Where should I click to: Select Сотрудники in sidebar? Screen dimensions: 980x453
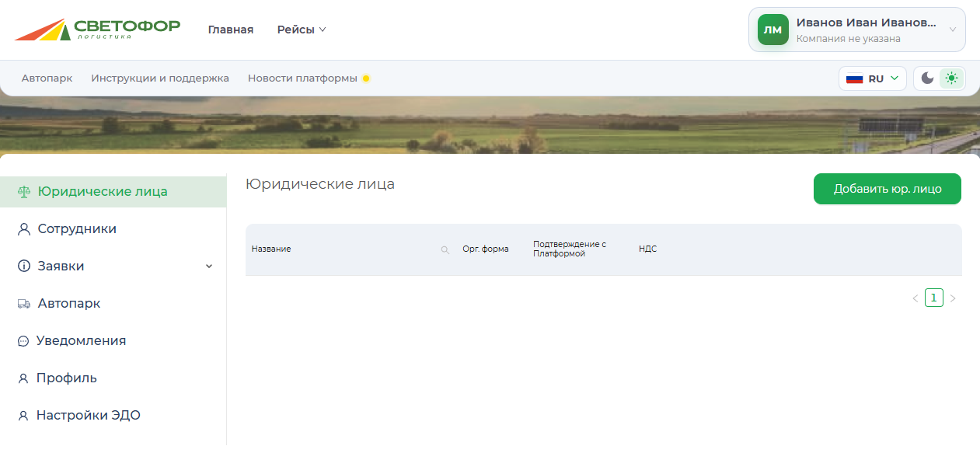pos(113,229)
